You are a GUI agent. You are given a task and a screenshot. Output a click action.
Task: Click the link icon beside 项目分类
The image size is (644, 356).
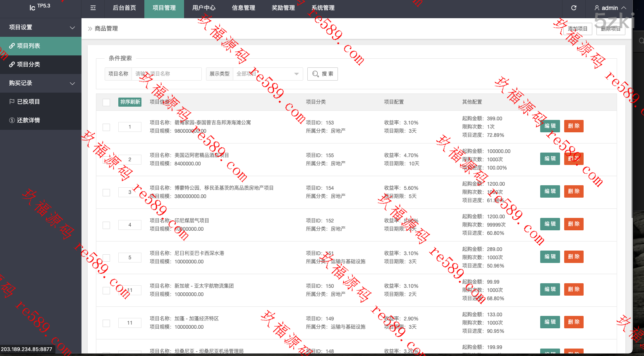coord(12,65)
